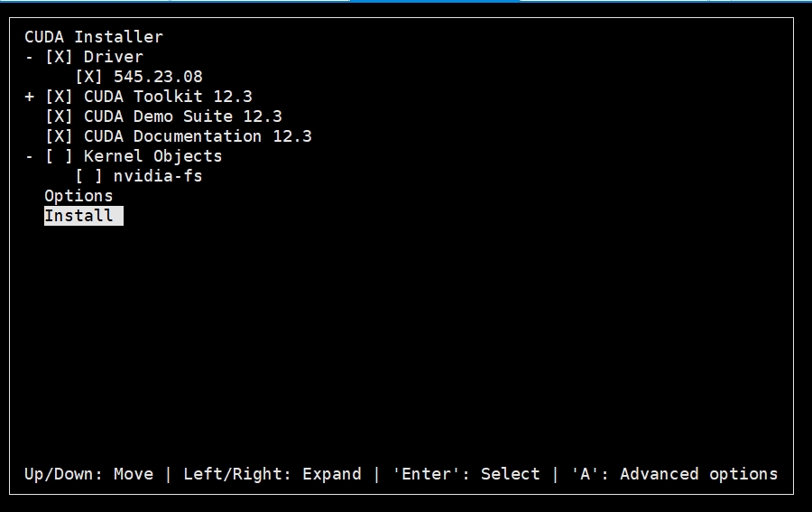The image size is (812, 512).
Task: Collapse the Kernel Objects minus sign
Action: click(29, 156)
